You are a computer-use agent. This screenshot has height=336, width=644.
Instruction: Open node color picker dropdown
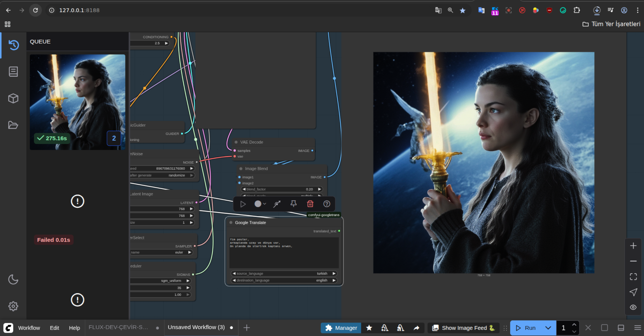pyautogui.click(x=260, y=204)
